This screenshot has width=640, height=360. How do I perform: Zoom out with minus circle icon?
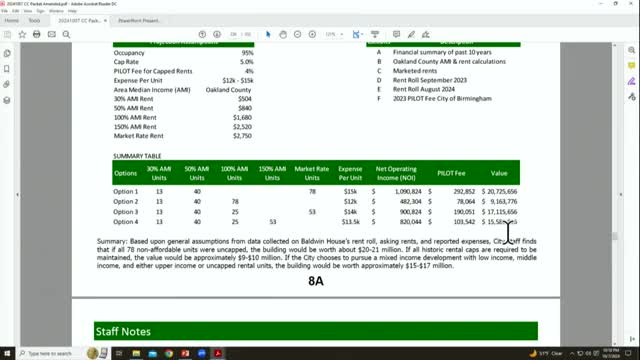tap(298, 34)
